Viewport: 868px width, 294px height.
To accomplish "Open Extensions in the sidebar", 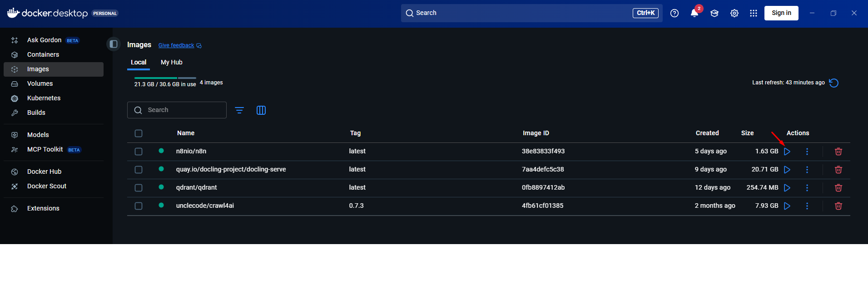I will (x=54, y=208).
